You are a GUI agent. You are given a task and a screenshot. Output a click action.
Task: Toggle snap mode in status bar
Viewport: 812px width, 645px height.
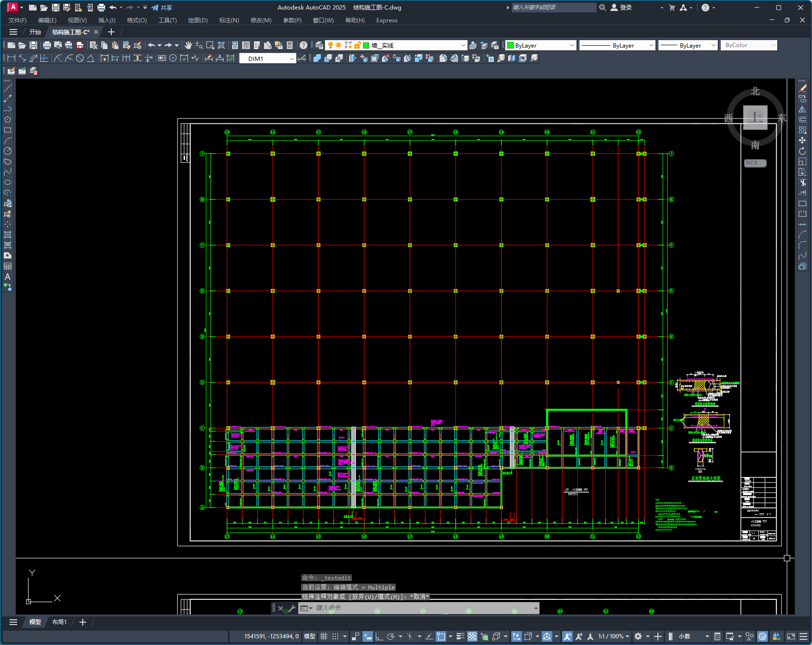coord(335,636)
